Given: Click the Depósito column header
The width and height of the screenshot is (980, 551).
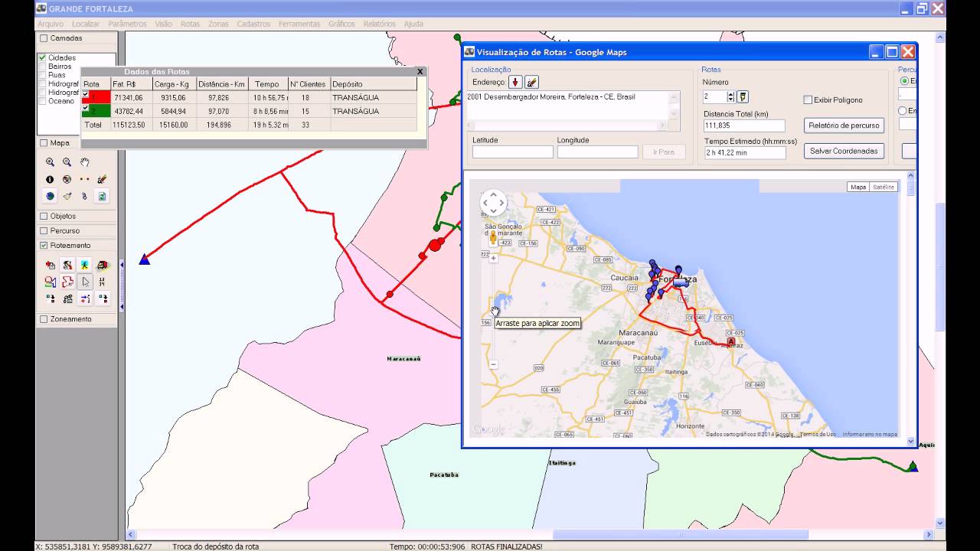Looking at the screenshot, I should click(374, 84).
